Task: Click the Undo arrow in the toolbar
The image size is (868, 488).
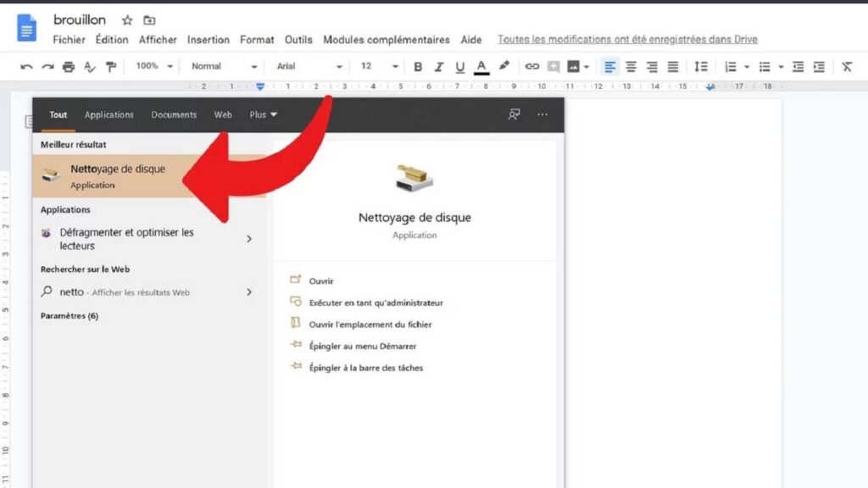Action: [26, 67]
